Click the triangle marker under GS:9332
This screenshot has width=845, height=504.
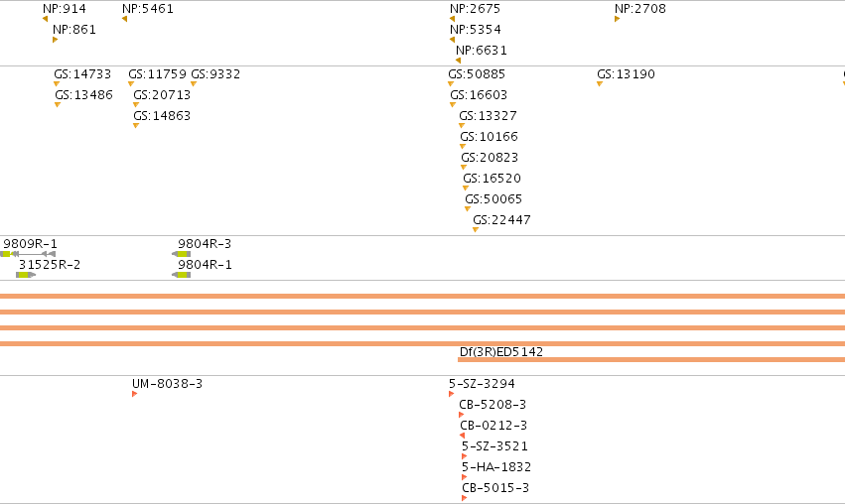click(194, 84)
